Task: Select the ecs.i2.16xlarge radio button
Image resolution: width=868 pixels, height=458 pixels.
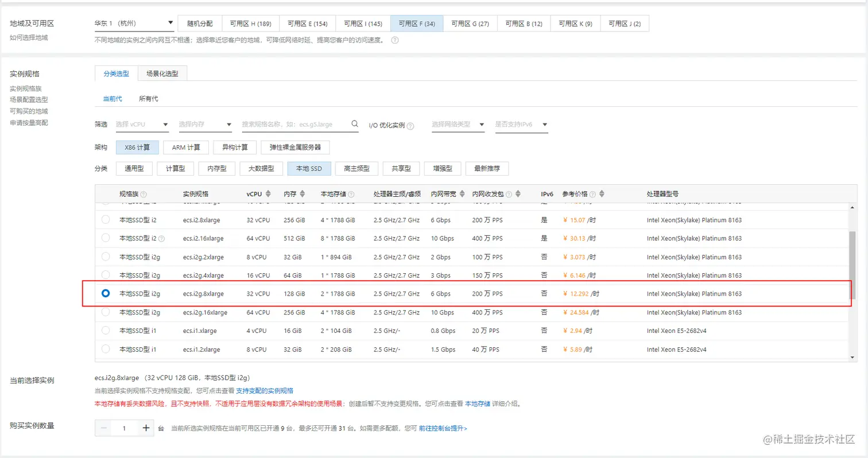Action: point(106,238)
